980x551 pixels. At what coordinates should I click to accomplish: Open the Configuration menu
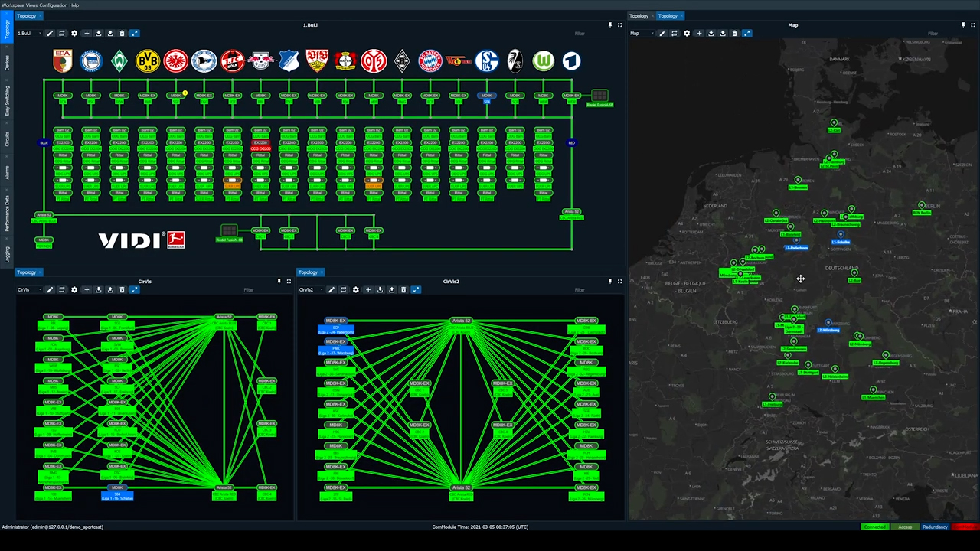click(54, 5)
